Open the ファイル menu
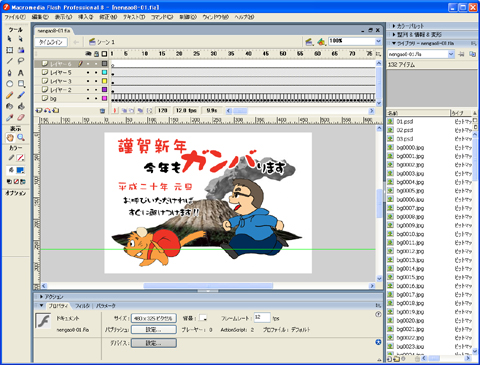480x365 pixels. point(15,17)
